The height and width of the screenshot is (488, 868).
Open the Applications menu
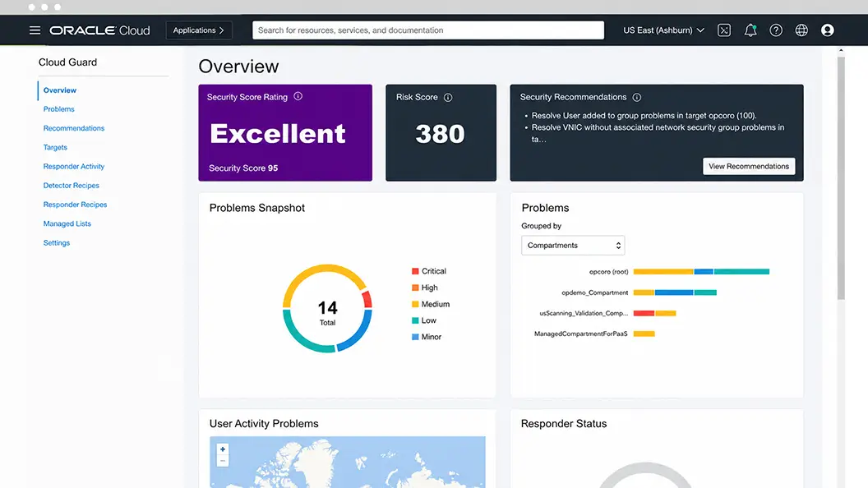tap(199, 30)
